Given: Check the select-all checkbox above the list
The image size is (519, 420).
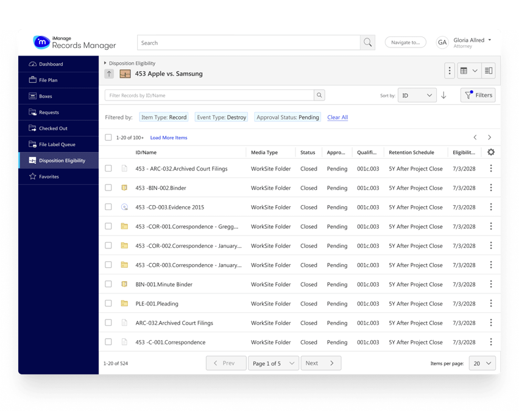Looking at the screenshot, I should click(108, 138).
